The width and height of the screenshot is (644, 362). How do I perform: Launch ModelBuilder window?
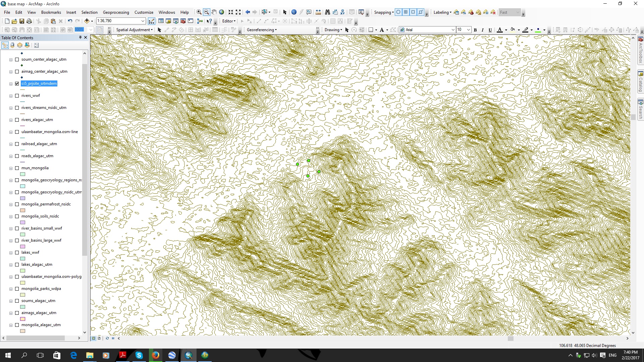[x=200, y=21]
